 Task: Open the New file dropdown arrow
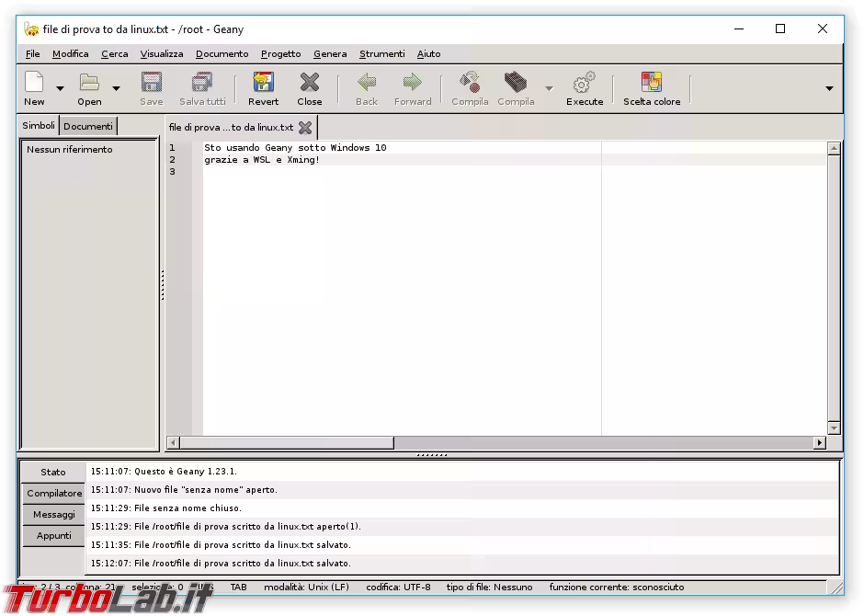pos(61,87)
